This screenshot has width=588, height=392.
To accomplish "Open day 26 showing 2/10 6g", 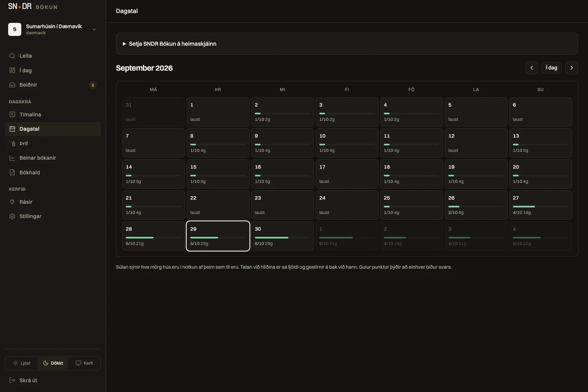I will 476,205.
